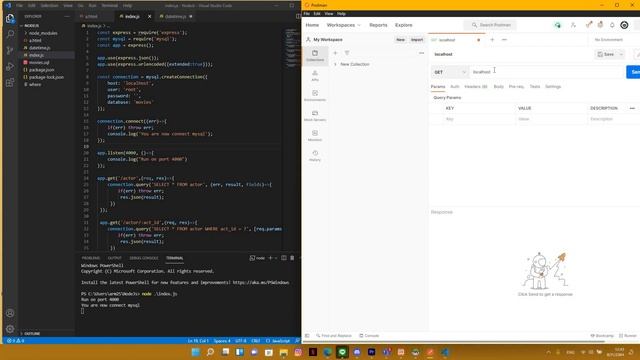Click the Save request button
This screenshot has height=360, width=640.
pyautogui.click(x=606, y=54)
